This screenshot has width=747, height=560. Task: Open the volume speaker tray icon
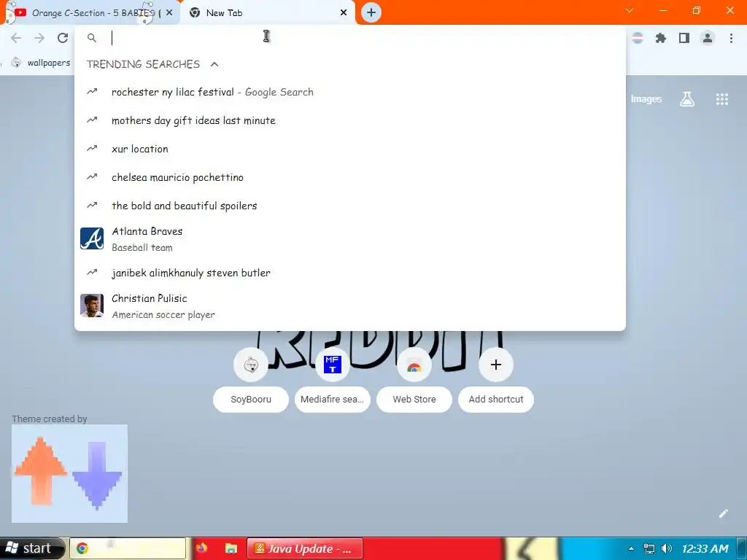(x=667, y=548)
